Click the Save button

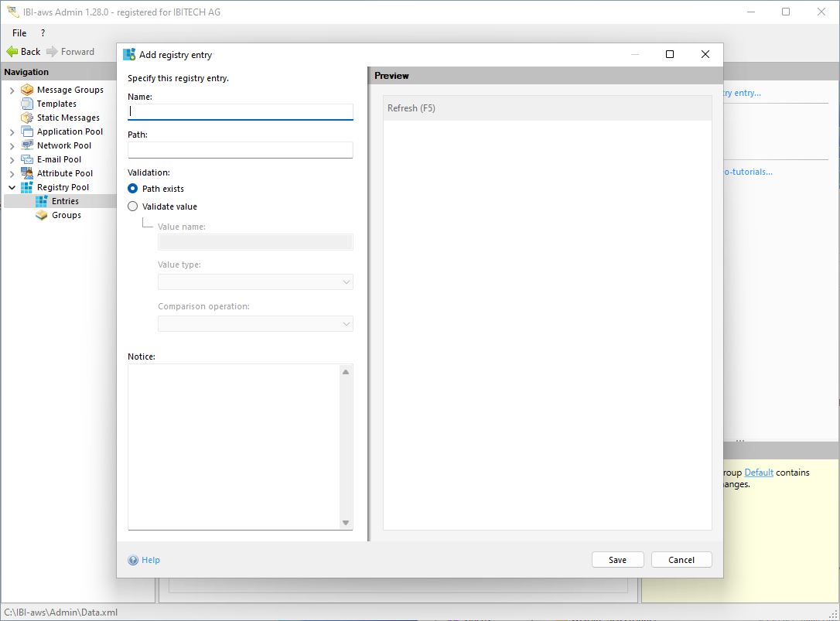(x=617, y=560)
